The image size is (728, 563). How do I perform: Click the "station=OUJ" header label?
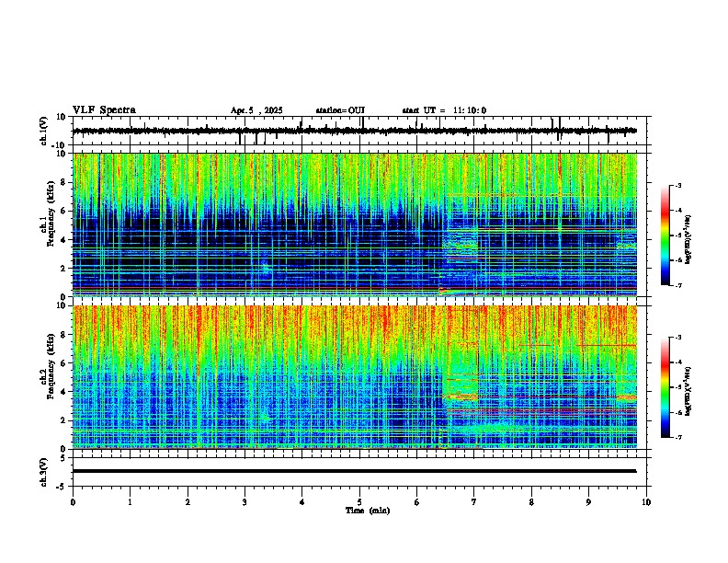tap(340, 110)
